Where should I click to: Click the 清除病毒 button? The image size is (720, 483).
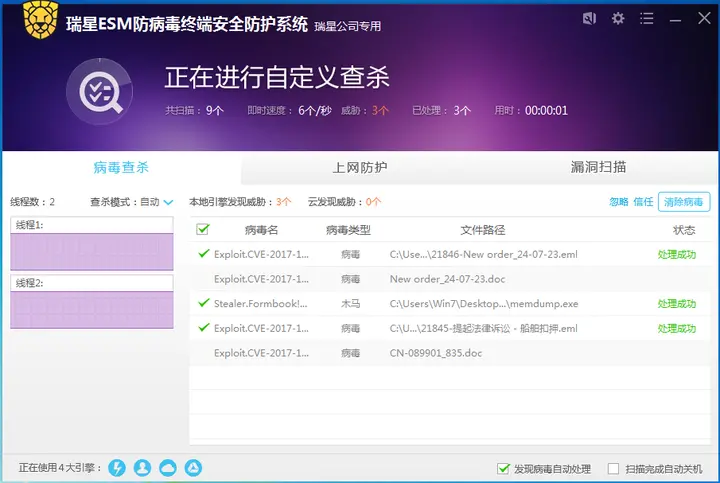pyautogui.click(x=684, y=202)
